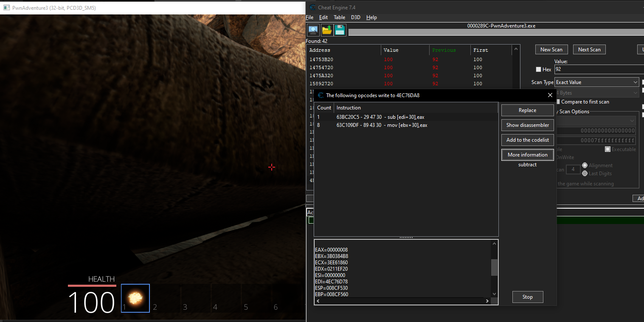This screenshot has height=322, width=644.
Task: Click the scan Value input field
Action: [599, 69]
